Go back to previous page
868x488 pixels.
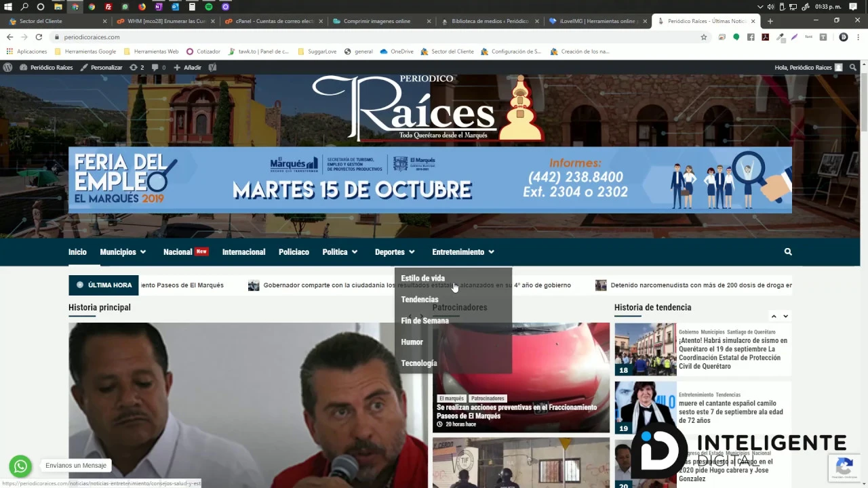9,37
